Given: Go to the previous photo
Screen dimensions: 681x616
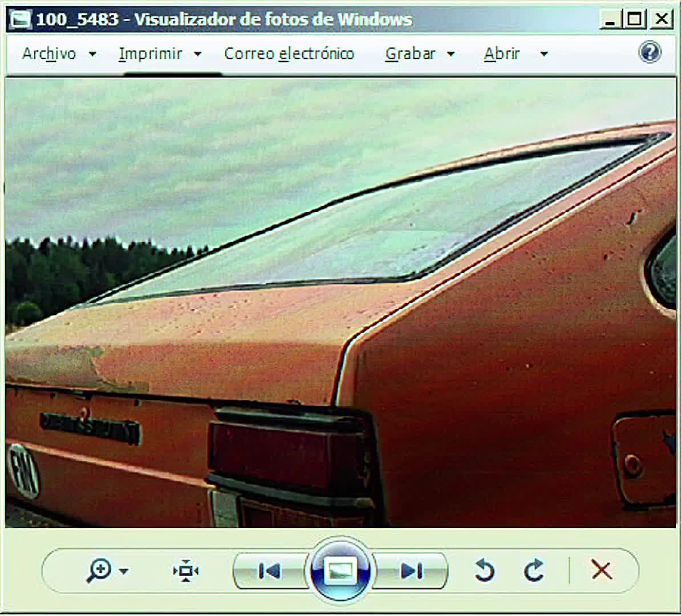Looking at the screenshot, I should click(x=269, y=571).
